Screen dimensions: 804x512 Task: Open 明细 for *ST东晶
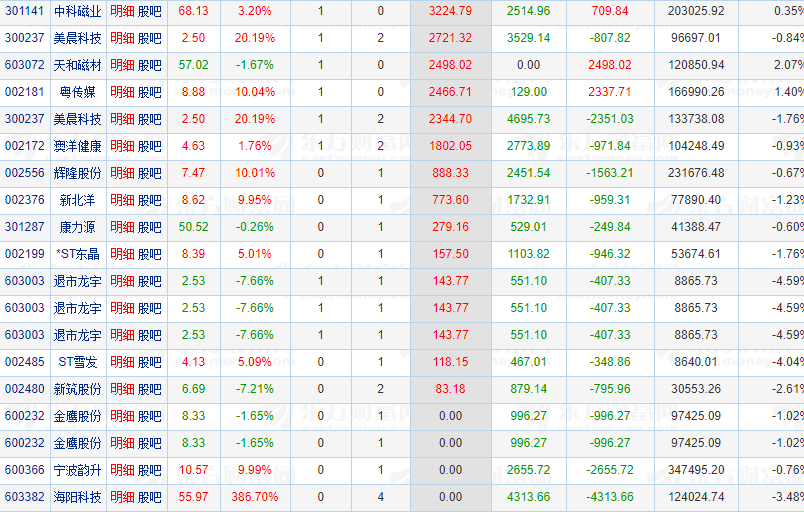pos(122,254)
